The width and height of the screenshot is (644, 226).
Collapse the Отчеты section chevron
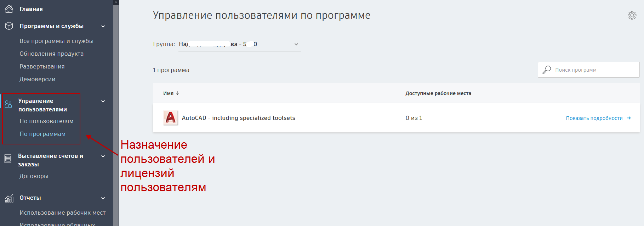pos(103,198)
